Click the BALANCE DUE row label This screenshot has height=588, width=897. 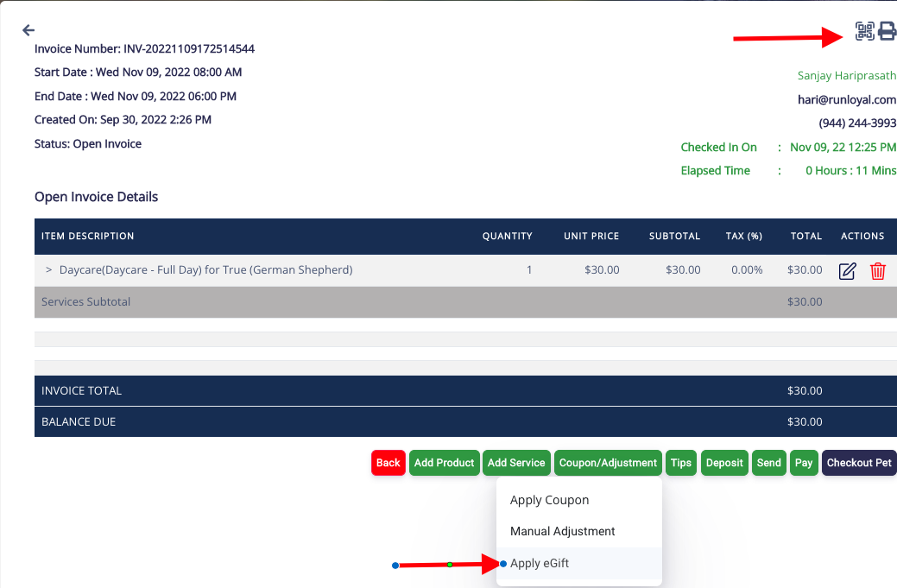79,421
